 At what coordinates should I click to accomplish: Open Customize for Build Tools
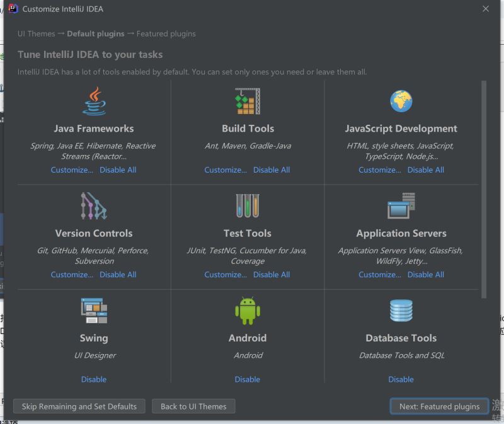click(226, 170)
